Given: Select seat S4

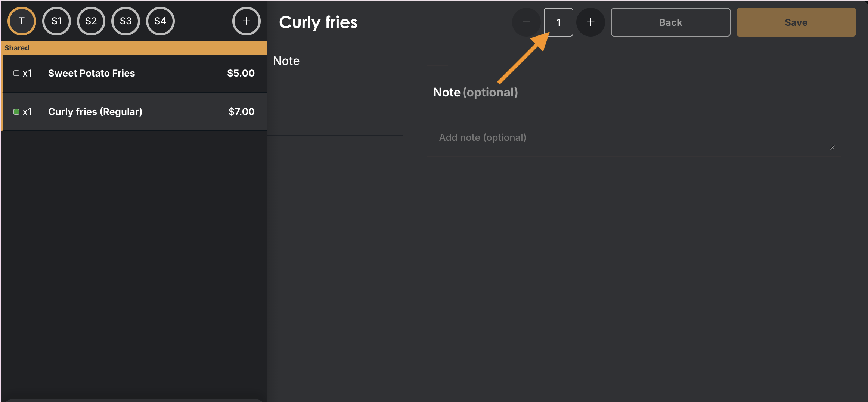Looking at the screenshot, I should [x=161, y=21].
